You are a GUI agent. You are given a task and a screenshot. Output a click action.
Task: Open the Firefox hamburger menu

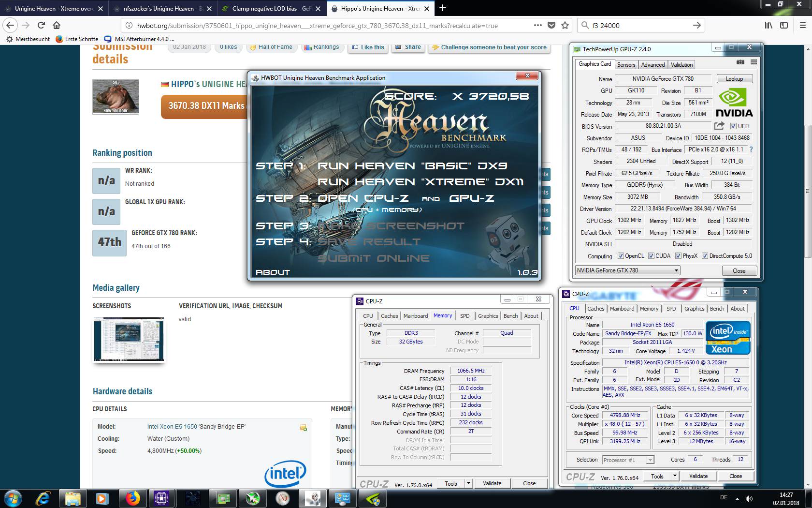(802, 25)
